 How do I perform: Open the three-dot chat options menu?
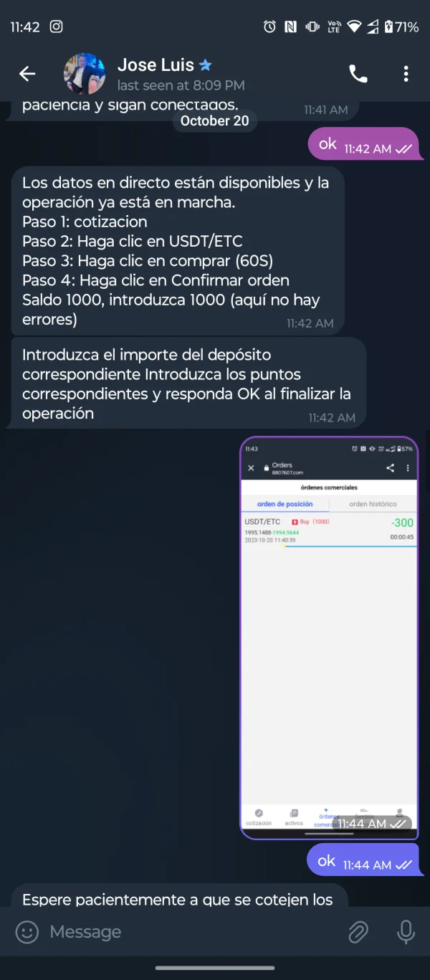coord(406,73)
